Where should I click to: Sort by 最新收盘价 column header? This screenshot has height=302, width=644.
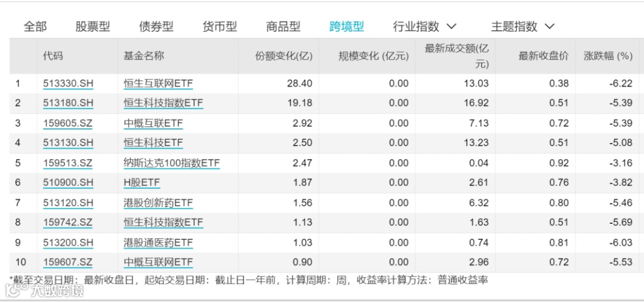(544, 56)
